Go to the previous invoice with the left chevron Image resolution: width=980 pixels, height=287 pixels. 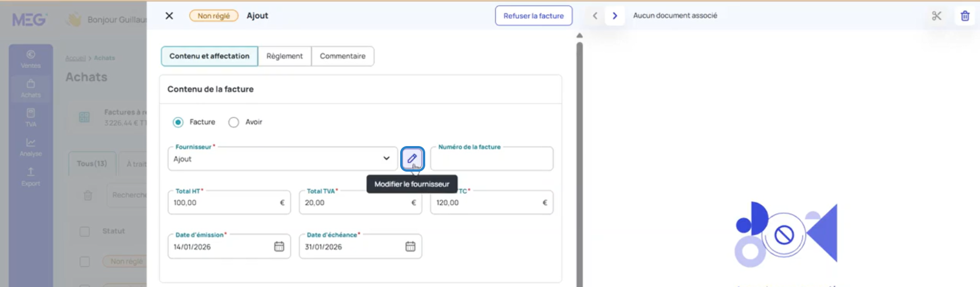[x=595, y=16]
